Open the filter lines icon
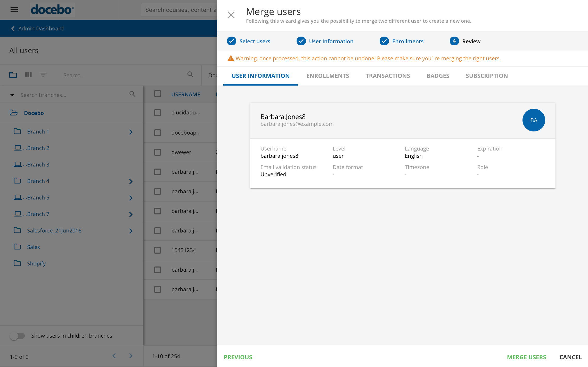 pyautogui.click(x=43, y=75)
